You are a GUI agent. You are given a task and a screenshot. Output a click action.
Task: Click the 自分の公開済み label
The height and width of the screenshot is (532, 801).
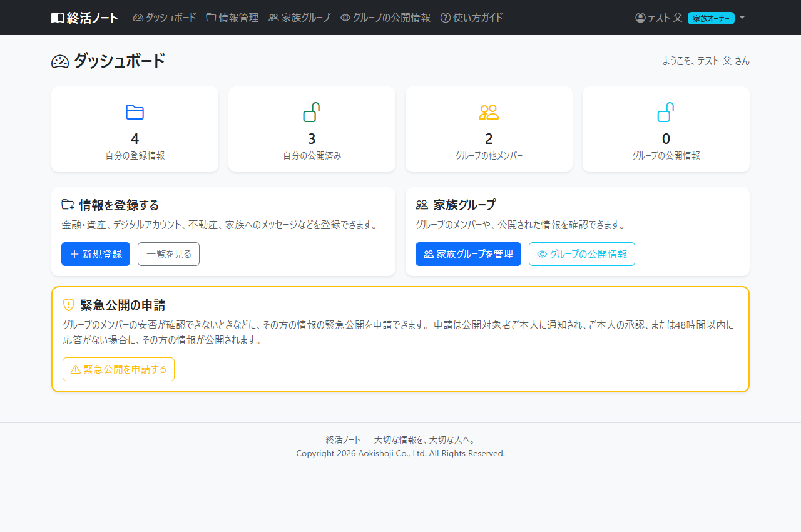(x=312, y=155)
